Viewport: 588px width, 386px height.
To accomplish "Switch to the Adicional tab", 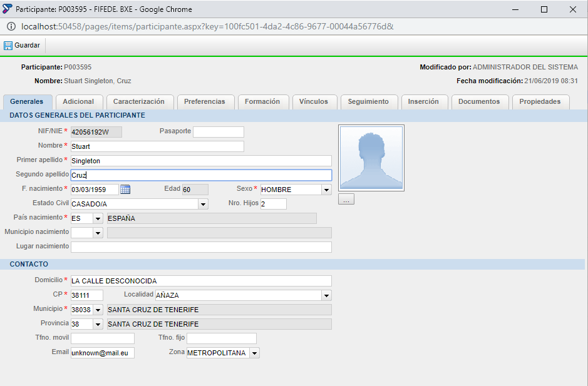I will pyautogui.click(x=78, y=101).
